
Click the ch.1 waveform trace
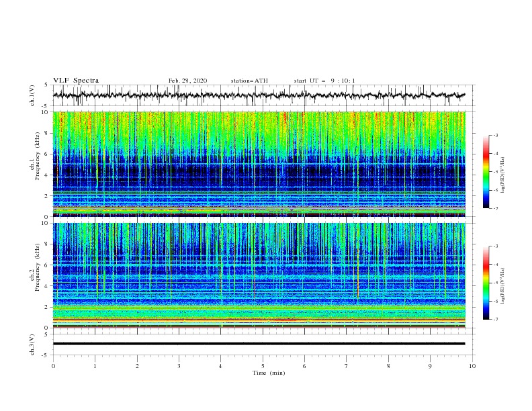click(259, 95)
